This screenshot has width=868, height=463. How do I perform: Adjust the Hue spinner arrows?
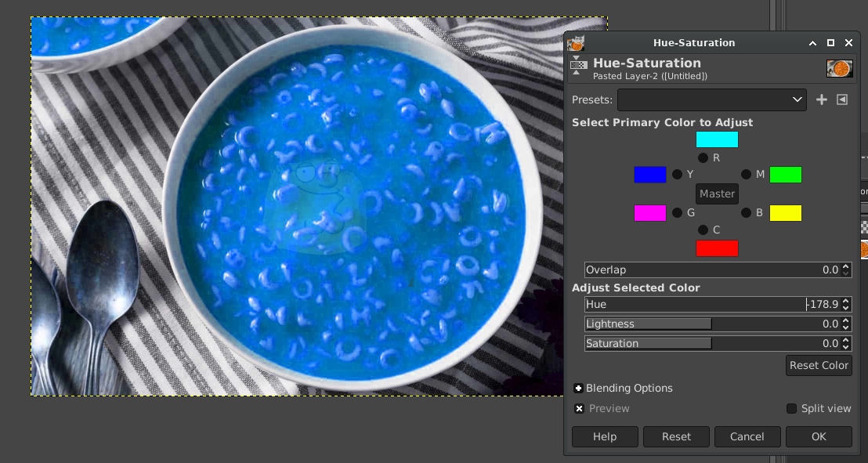tap(846, 304)
